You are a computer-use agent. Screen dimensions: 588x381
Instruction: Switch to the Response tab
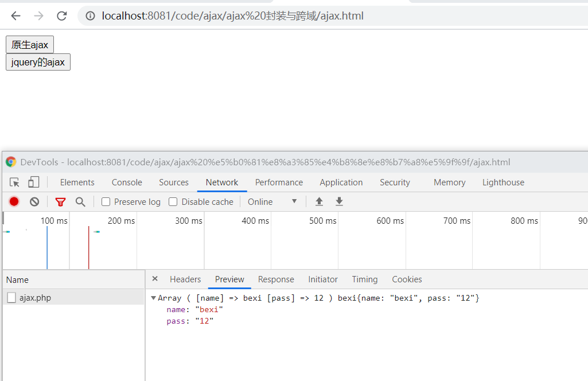276,279
